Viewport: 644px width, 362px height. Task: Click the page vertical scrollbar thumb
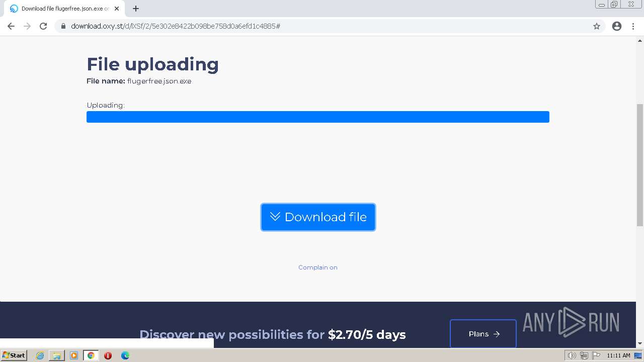pyautogui.click(x=640, y=165)
